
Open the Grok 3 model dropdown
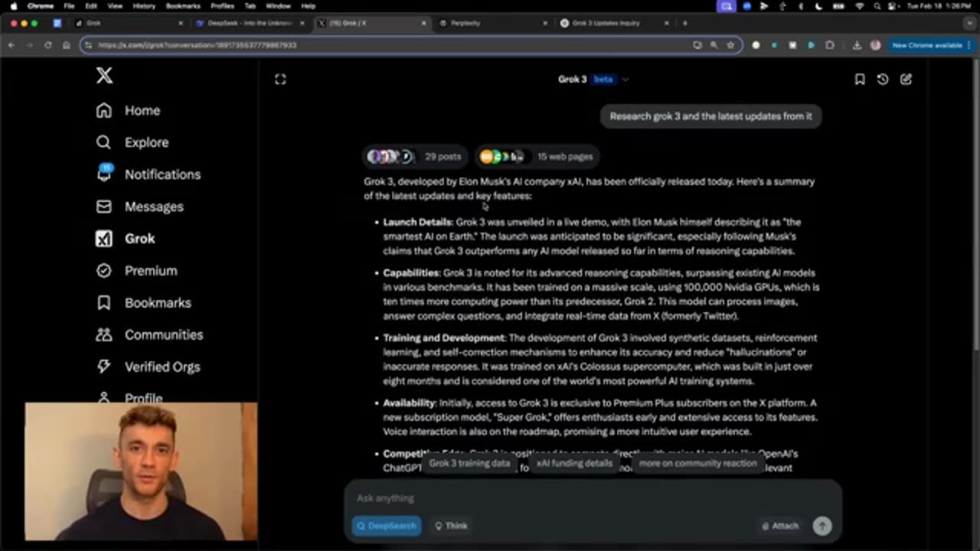(x=593, y=79)
